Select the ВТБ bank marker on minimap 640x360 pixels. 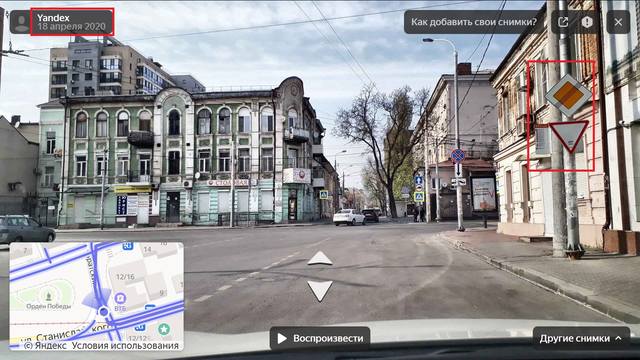120,298
